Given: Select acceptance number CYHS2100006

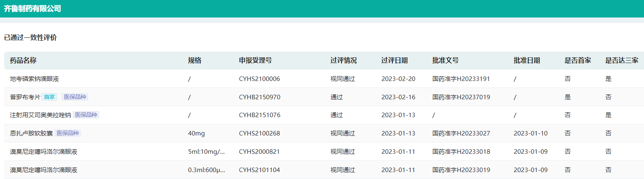Looking at the screenshot, I should click(259, 79).
